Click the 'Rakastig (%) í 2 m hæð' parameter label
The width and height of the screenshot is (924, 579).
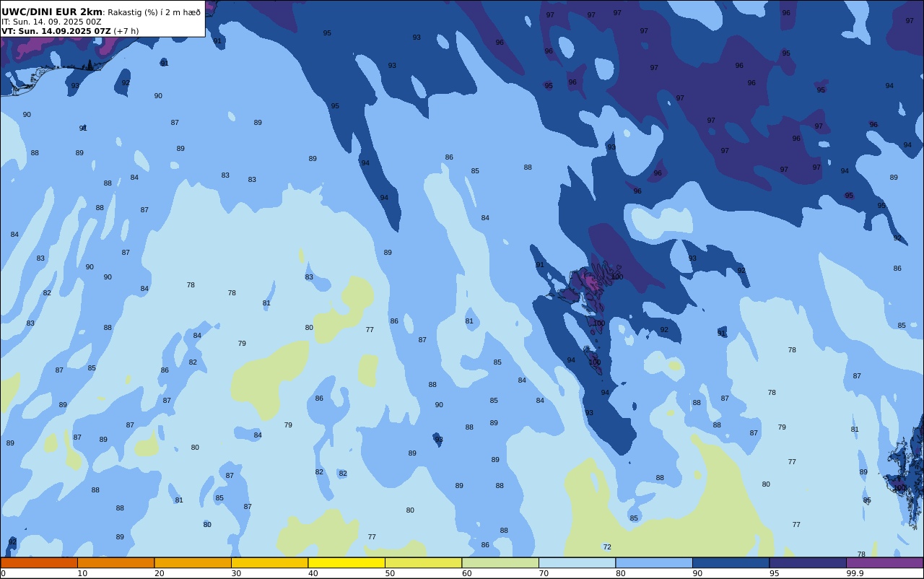[154, 12]
